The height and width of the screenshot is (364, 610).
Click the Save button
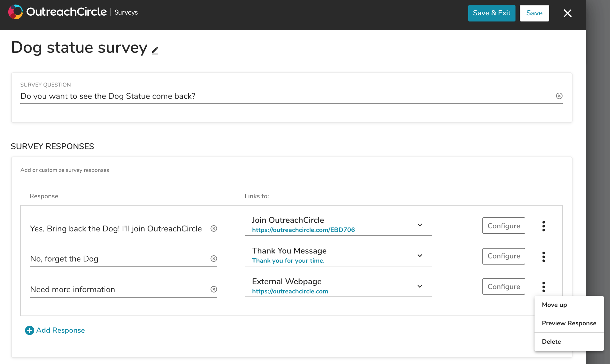click(x=534, y=13)
